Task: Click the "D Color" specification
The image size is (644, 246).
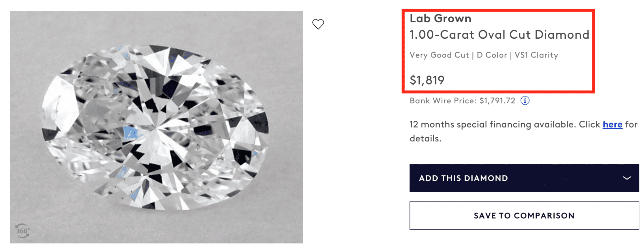Action: [492, 55]
